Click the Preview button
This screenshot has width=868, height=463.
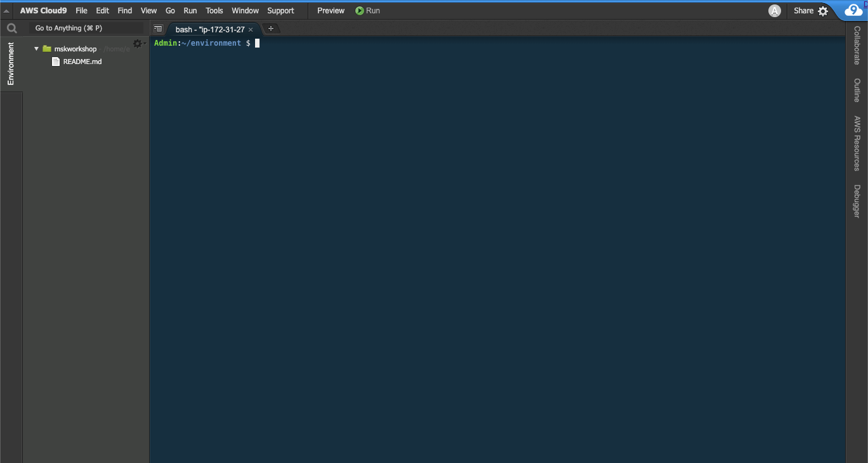pyautogui.click(x=331, y=11)
